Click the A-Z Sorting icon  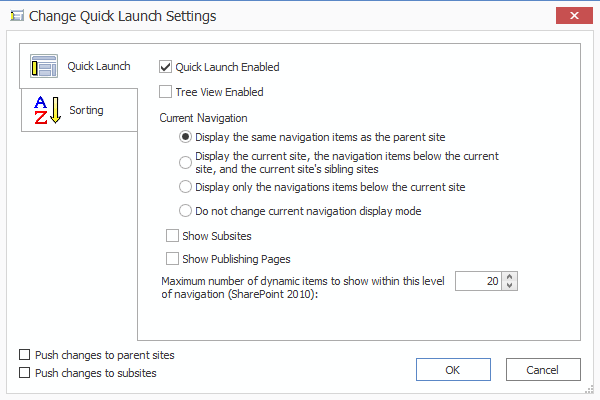click(x=47, y=110)
